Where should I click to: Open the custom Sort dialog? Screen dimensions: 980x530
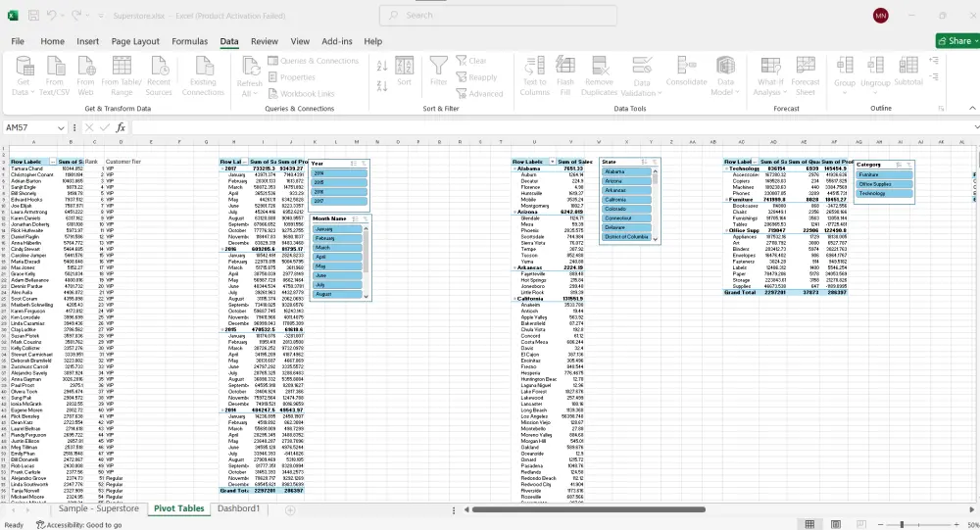tap(405, 72)
